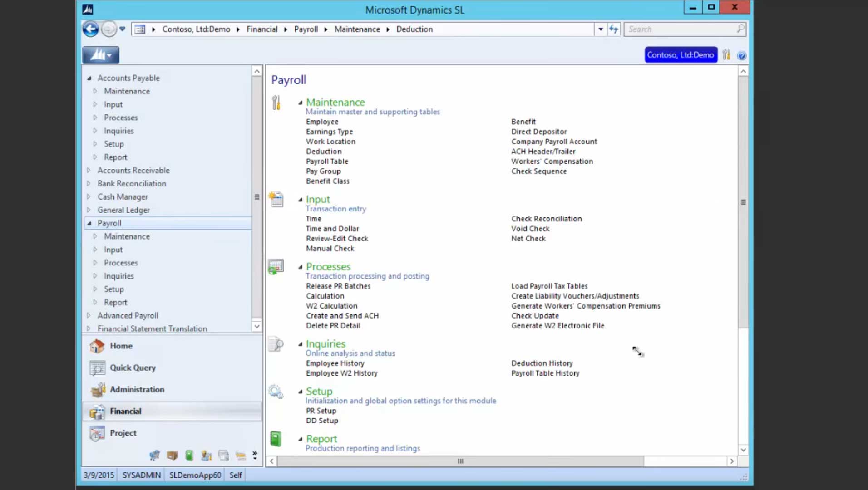
Task: Open the Help question mark icon
Action: tap(741, 55)
